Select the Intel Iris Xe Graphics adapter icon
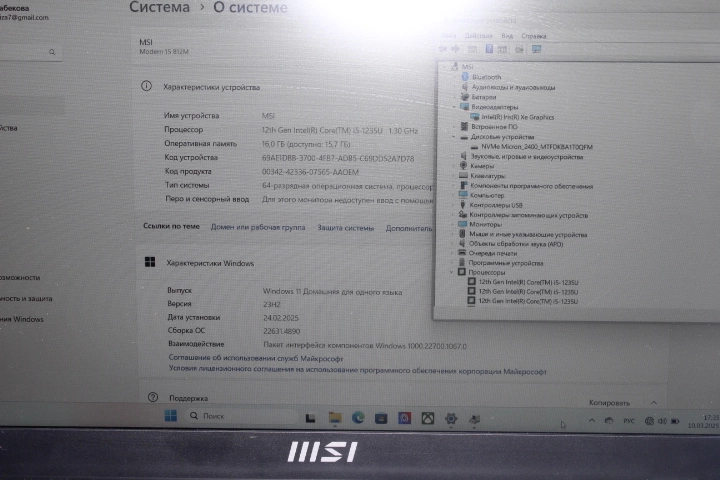This screenshot has height=480, width=720. [474, 117]
